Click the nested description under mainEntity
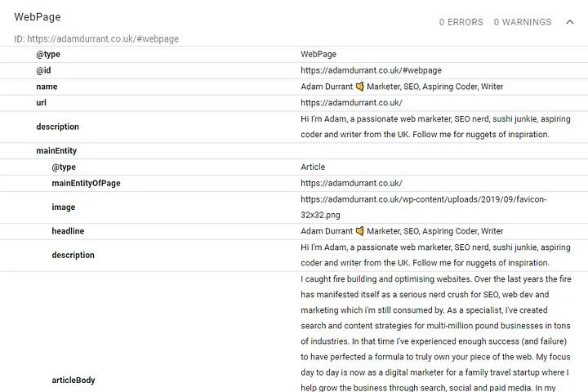Screen dimensions: 588x392 73,255
